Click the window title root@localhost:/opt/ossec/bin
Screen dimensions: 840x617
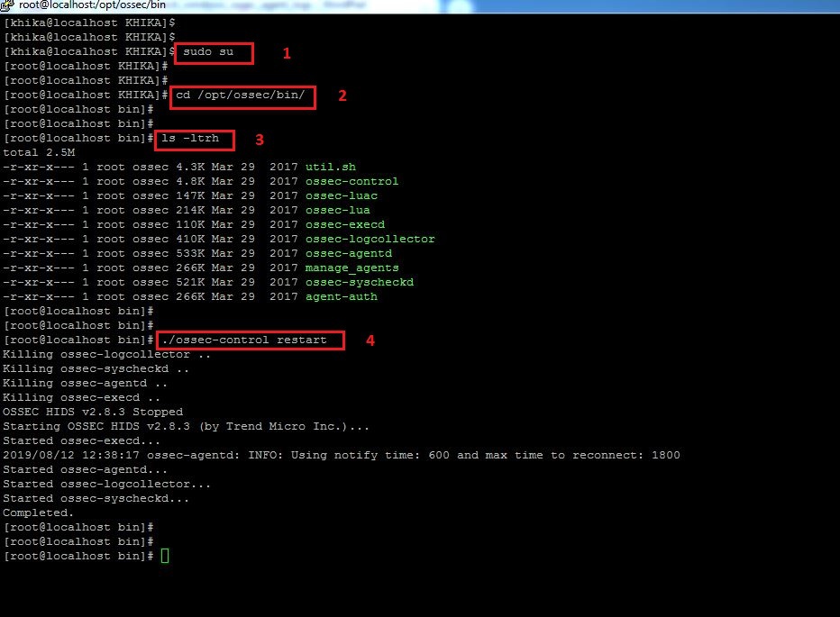pos(92,5)
